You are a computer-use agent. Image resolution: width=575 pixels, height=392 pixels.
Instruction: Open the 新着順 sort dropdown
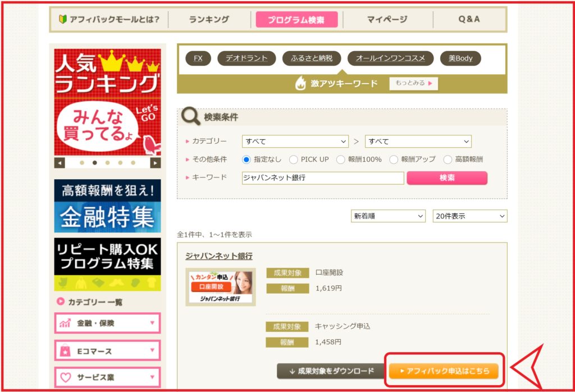pyautogui.click(x=388, y=216)
